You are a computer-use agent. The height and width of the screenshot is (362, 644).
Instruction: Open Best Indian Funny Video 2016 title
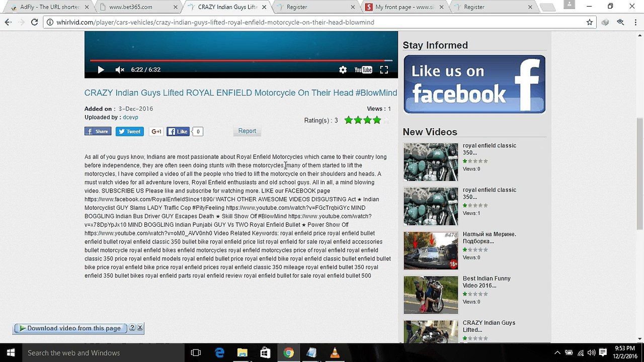[487, 282]
